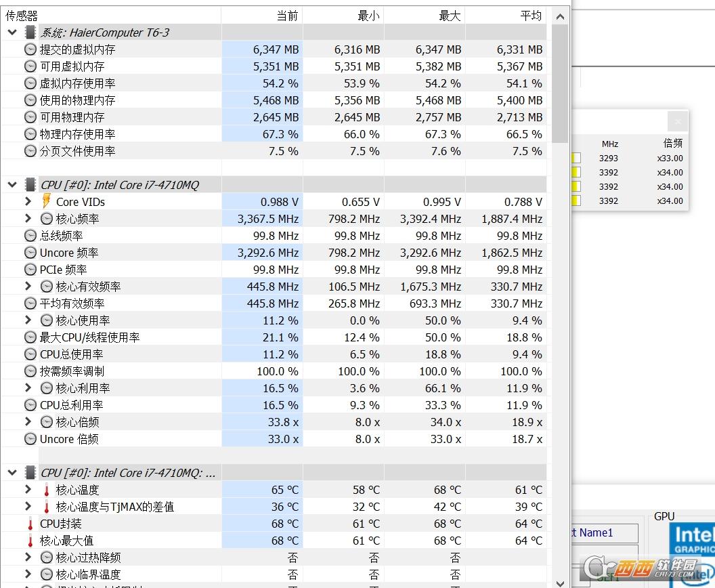Screen dimensions: 715x588
Task: Click the clock icon beside 平均有效频率
Action: point(30,303)
